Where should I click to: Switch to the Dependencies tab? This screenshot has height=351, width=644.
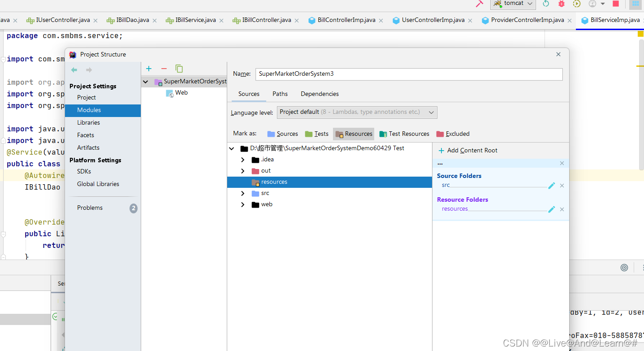(320, 94)
